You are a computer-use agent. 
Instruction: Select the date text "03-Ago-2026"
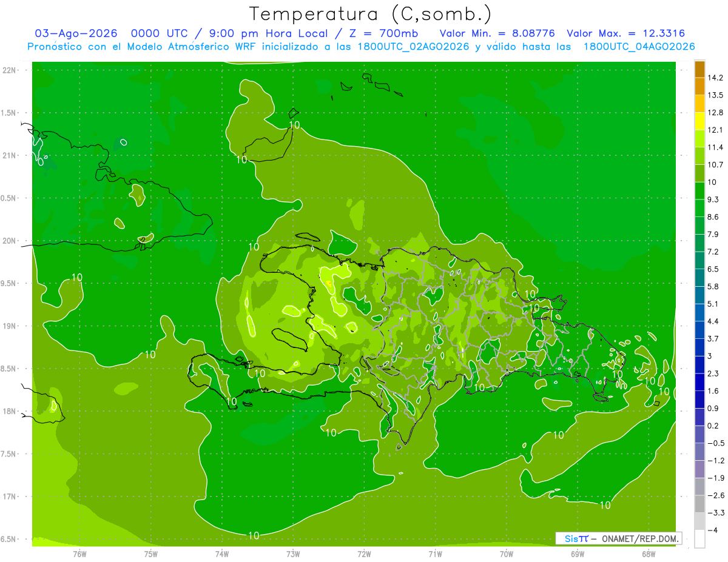click(76, 33)
